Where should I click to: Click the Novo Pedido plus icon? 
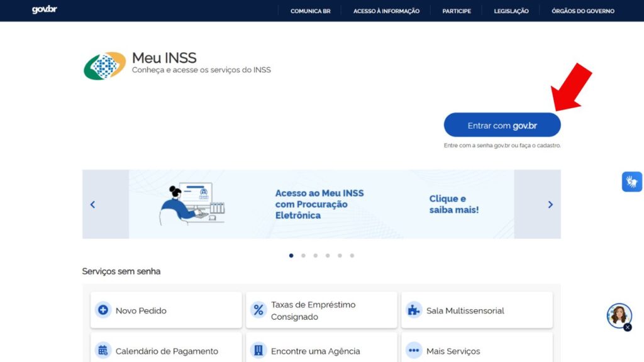coord(103,310)
